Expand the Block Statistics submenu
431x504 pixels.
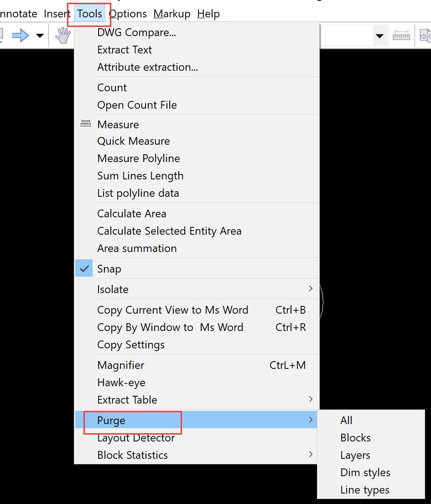pyautogui.click(x=311, y=455)
